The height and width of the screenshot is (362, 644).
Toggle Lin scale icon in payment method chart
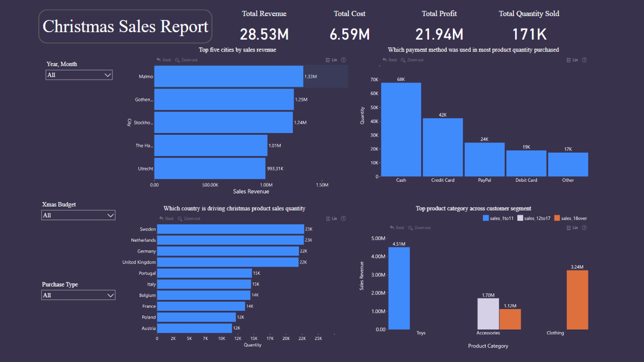pyautogui.click(x=569, y=60)
